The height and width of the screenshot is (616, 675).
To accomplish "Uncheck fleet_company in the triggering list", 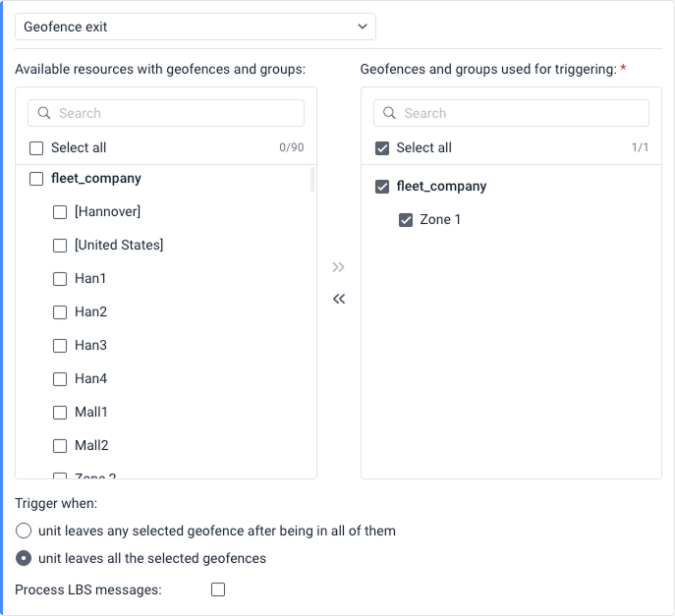I will [x=382, y=187].
